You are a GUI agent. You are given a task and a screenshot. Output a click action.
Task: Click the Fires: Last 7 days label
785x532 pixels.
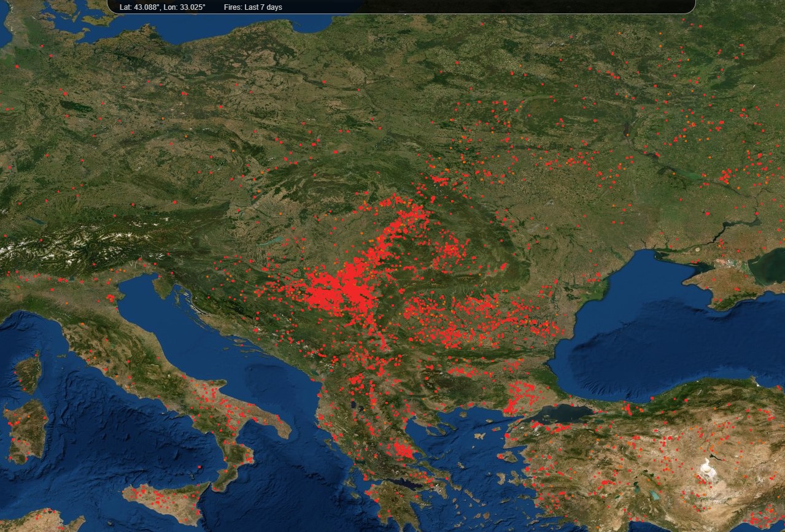point(253,7)
